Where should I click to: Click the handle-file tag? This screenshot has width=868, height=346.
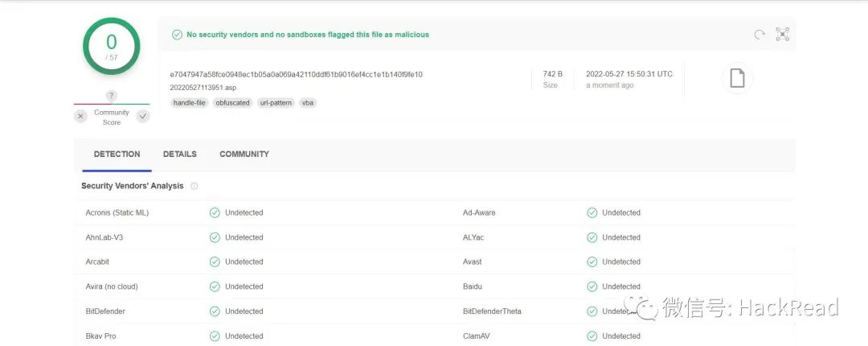190,102
